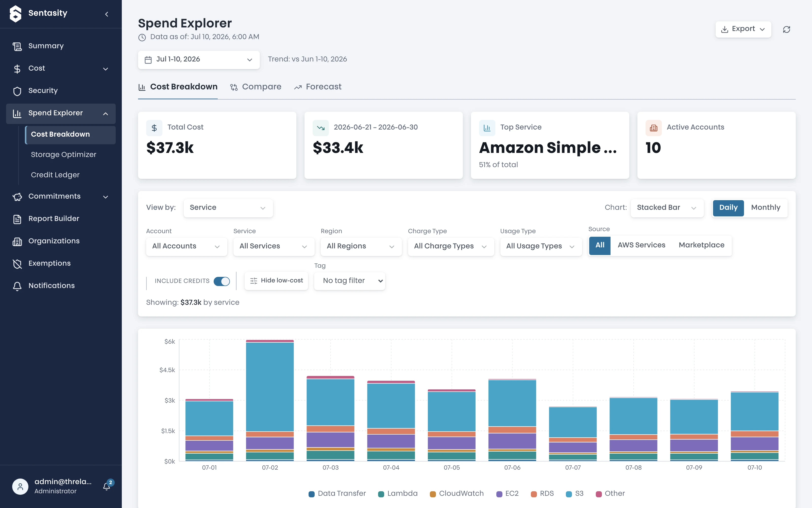Open the No tag filter dropdown
This screenshot has height=508, width=812.
point(350,281)
